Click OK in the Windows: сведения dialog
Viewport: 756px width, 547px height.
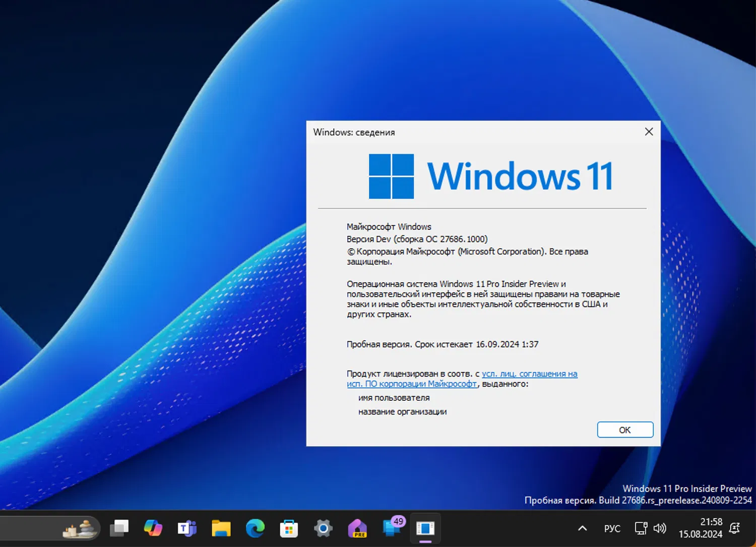click(625, 430)
